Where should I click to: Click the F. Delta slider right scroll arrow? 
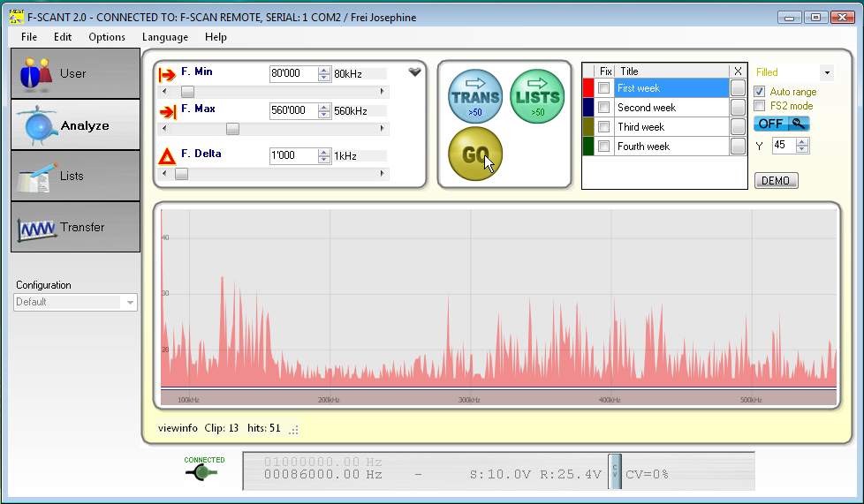(383, 174)
